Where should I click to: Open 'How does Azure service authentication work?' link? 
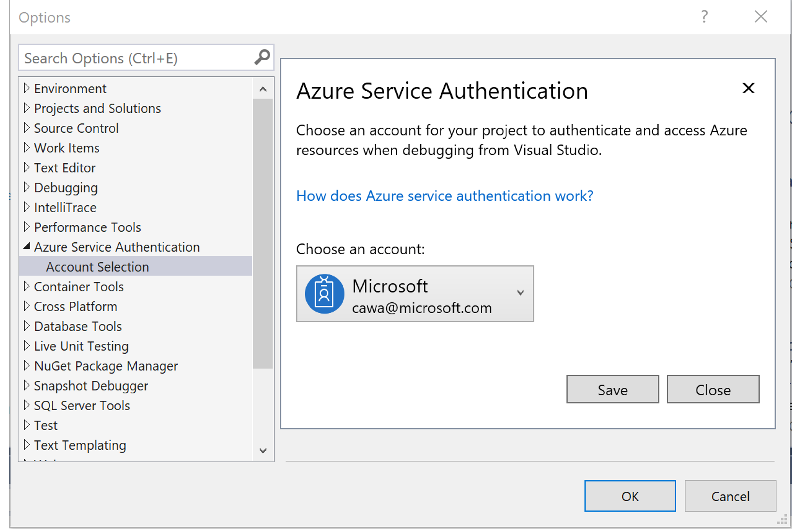(x=444, y=196)
